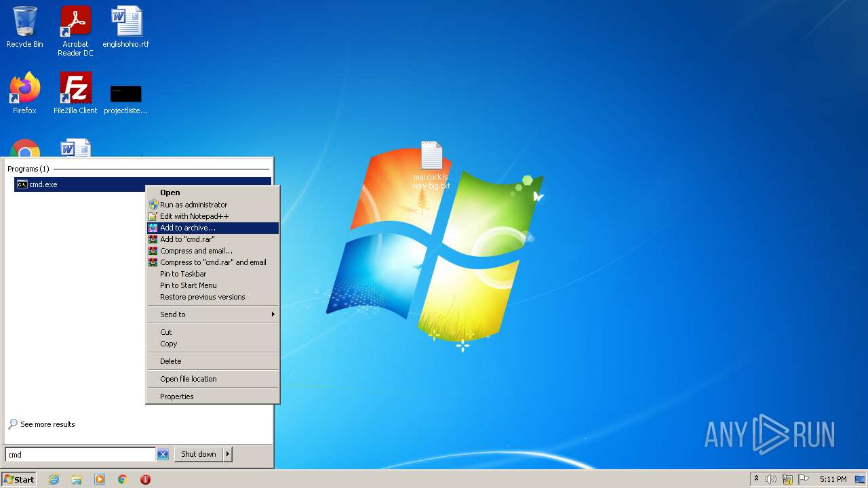Screen dimensions: 868x488
Task: Choose Restore previous versions
Action: (x=213, y=297)
